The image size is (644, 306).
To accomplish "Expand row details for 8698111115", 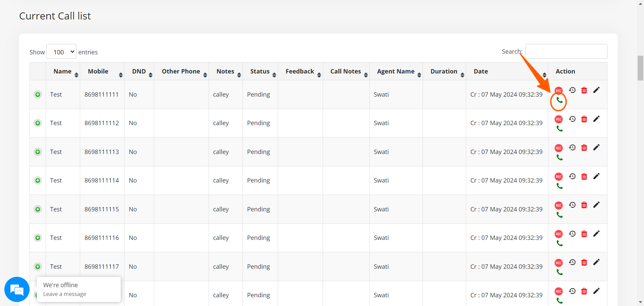I will point(38,209).
